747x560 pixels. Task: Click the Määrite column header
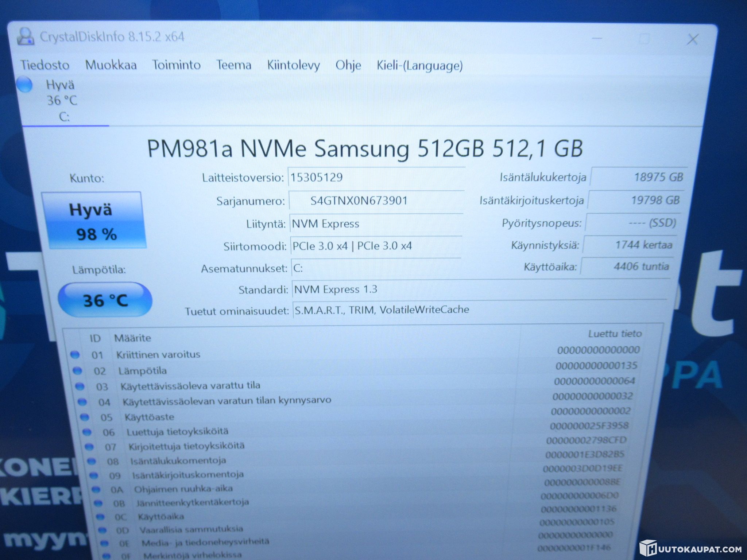(x=133, y=338)
